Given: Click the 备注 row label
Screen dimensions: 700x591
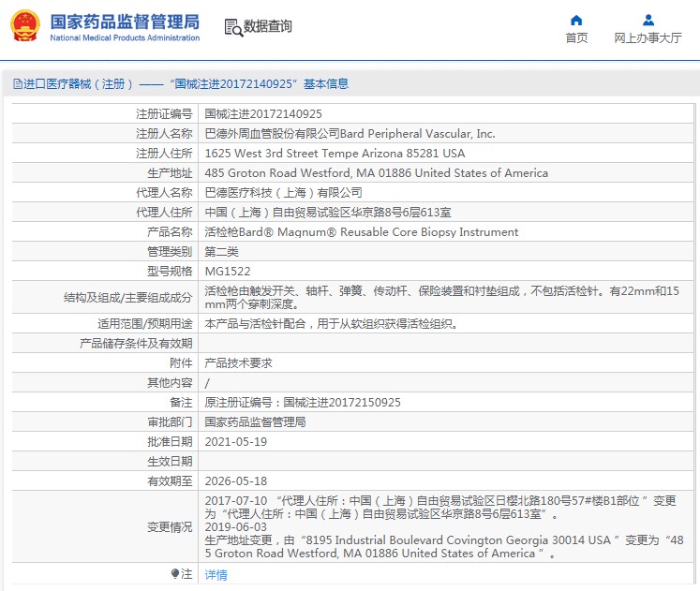Looking at the screenshot, I should [x=181, y=403].
